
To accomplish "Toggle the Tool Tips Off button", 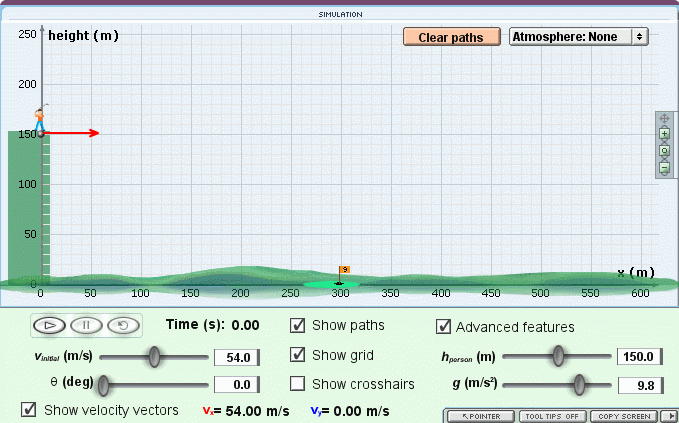I will [x=552, y=416].
